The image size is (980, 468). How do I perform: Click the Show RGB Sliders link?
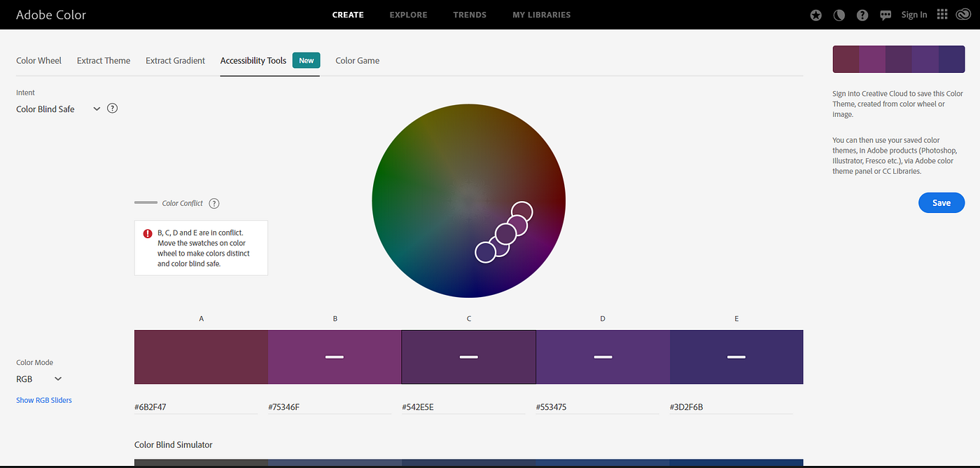pos(43,399)
